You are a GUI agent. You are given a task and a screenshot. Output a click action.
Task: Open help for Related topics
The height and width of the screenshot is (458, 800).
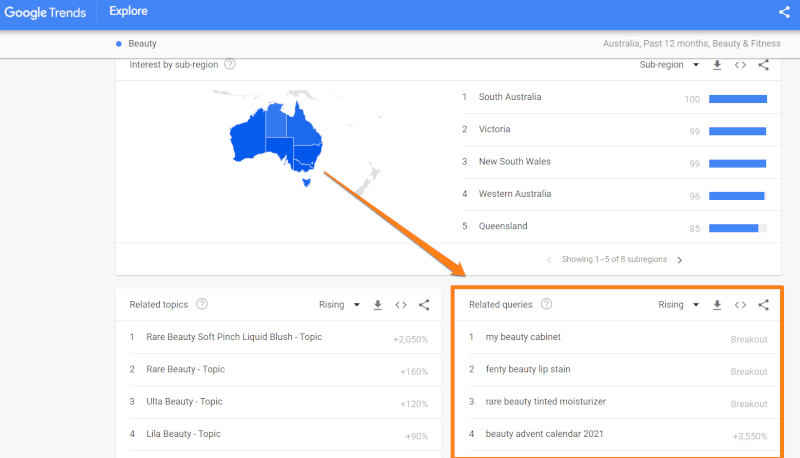click(x=202, y=304)
